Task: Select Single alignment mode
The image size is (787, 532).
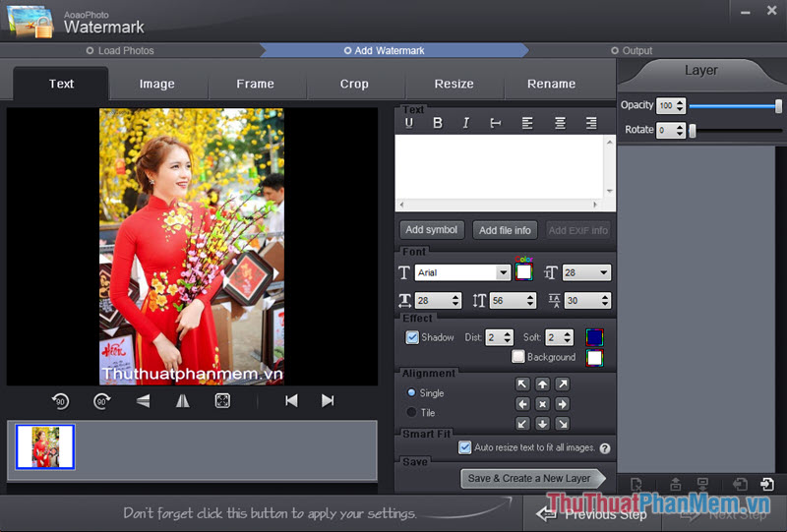Action: [411, 392]
